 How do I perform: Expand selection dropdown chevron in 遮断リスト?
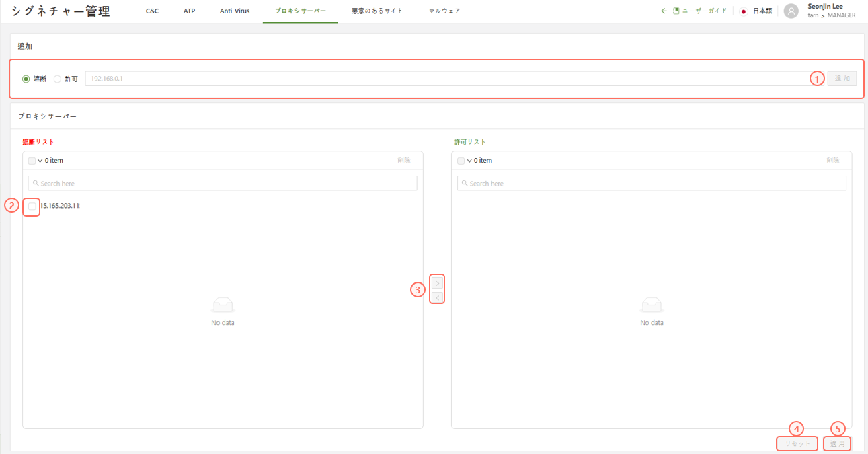point(40,161)
